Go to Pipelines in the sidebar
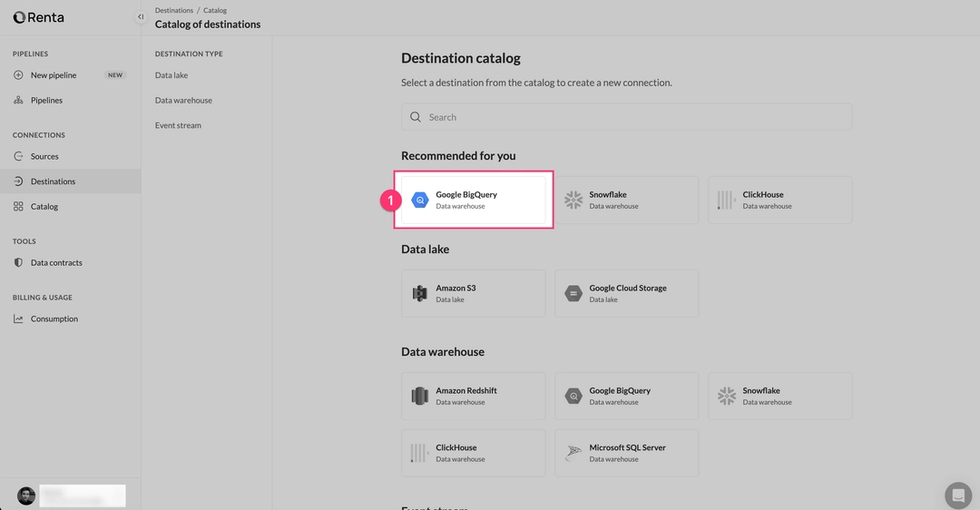Image resolution: width=980 pixels, height=510 pixels. pos(70,100)
